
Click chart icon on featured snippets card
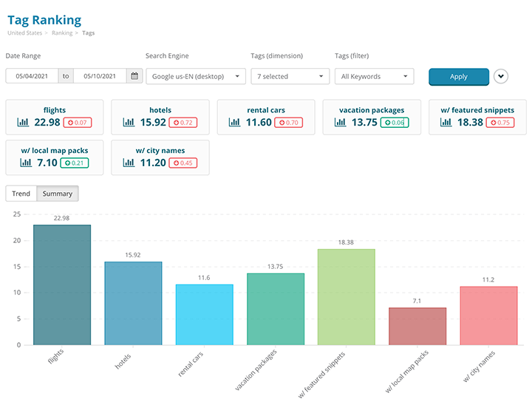point(446,122)
